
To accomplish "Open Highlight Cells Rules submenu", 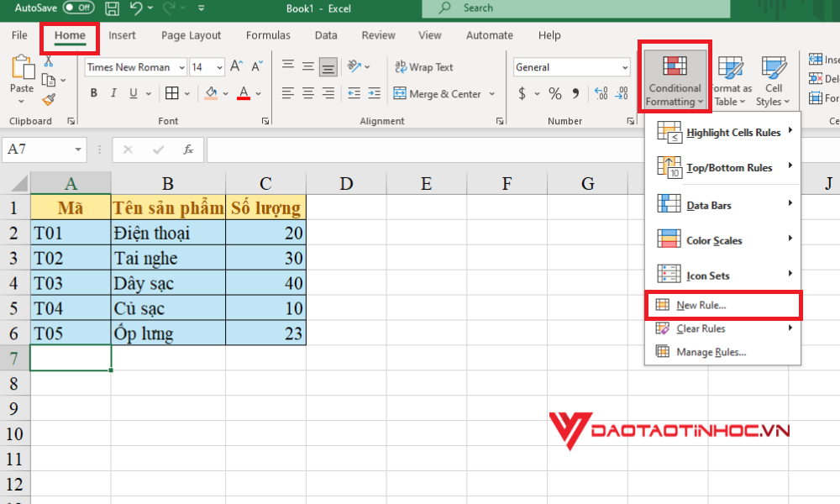I will click(722, 132).
